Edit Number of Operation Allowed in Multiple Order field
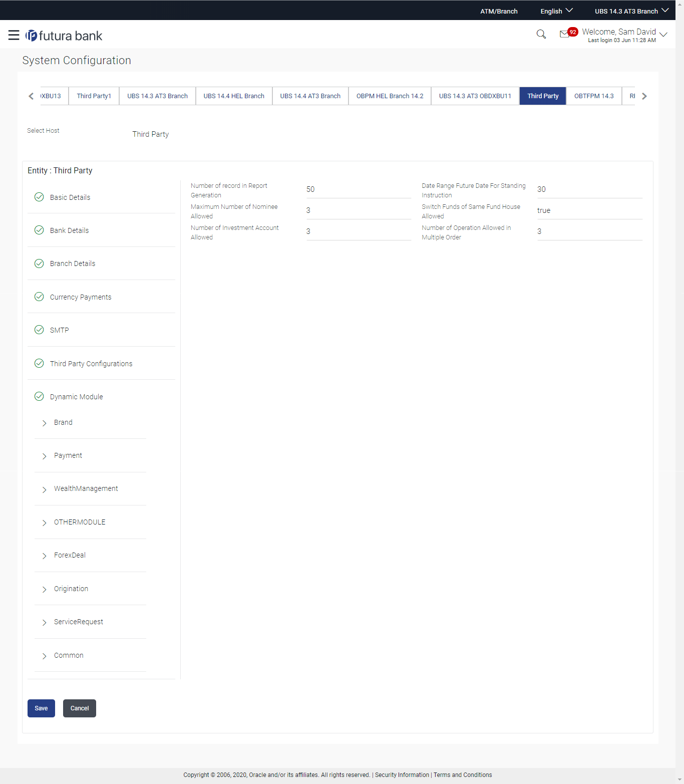 589,231
